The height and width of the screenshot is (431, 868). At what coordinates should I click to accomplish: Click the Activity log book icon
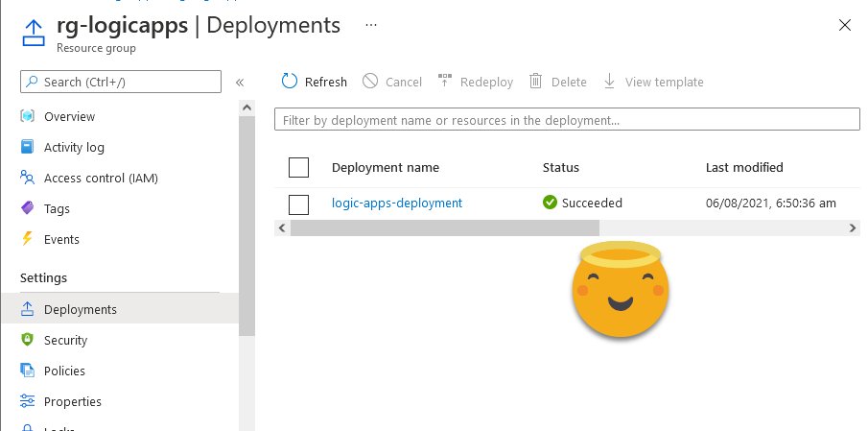[27, 147]
